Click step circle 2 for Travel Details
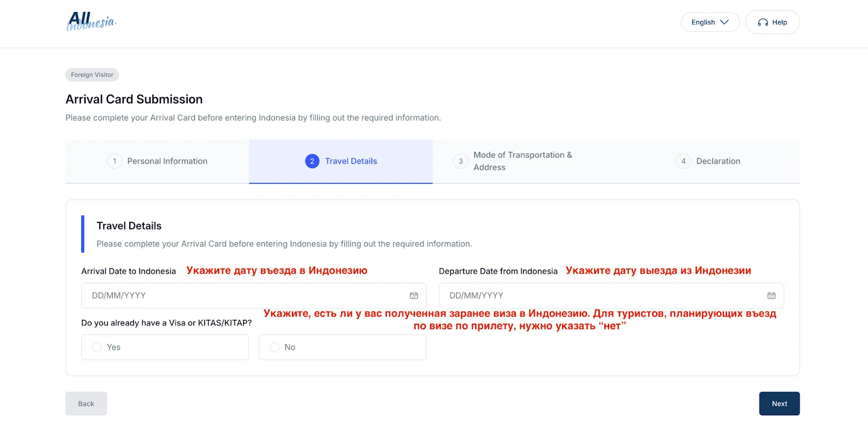The width and height of the screenshot is (868, 437). 311,161
